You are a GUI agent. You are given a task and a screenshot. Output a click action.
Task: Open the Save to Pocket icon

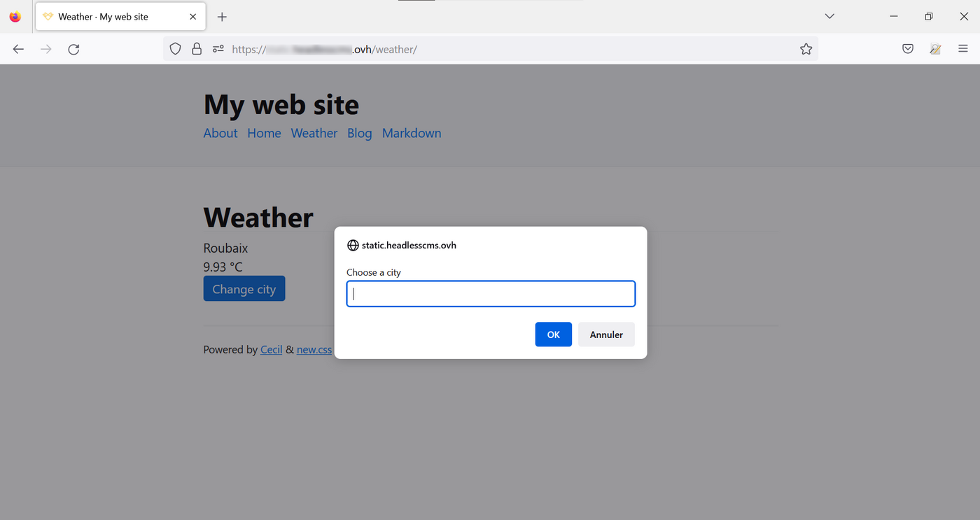pyautogui.click(x=908, y=49)
